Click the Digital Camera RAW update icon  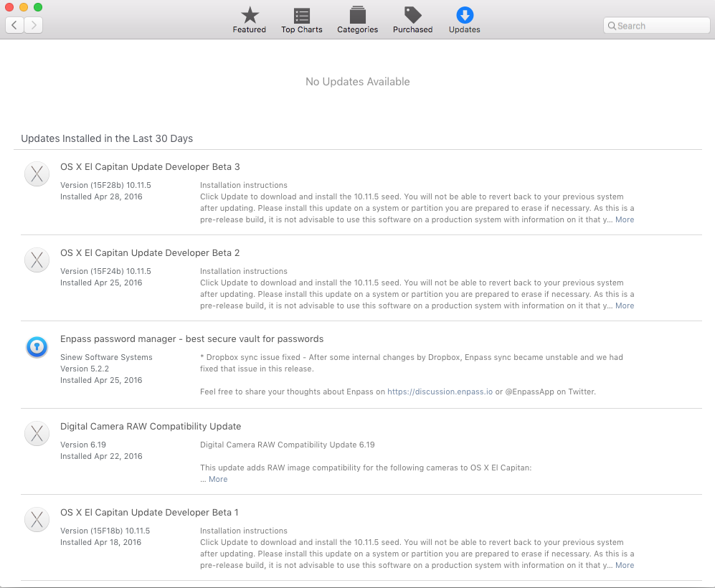[x=37, y=434]
